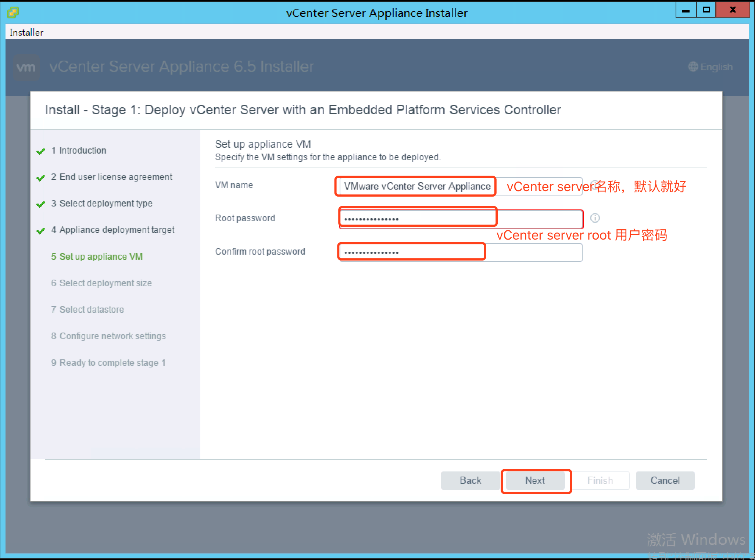Viewport: 755px width, 560px height.
Task: Click the checkmark beside Appliance deployment target
Action: click(41, 231)
